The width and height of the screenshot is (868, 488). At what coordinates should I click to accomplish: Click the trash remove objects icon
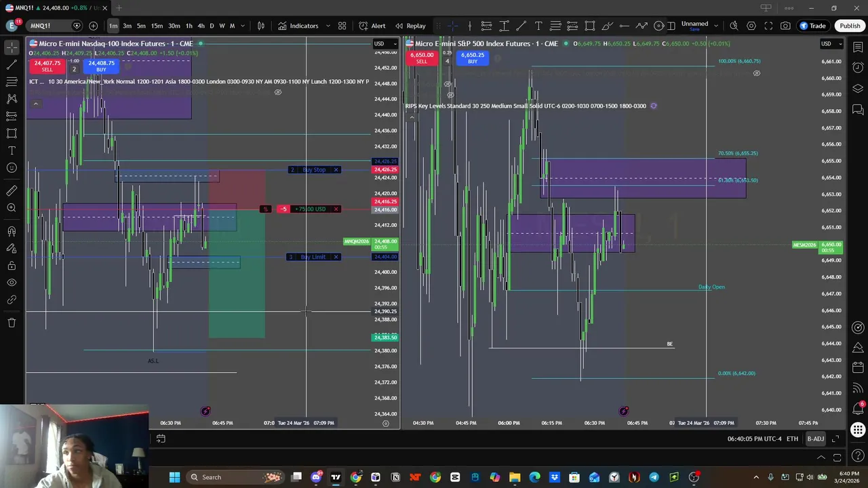[12, 323]
